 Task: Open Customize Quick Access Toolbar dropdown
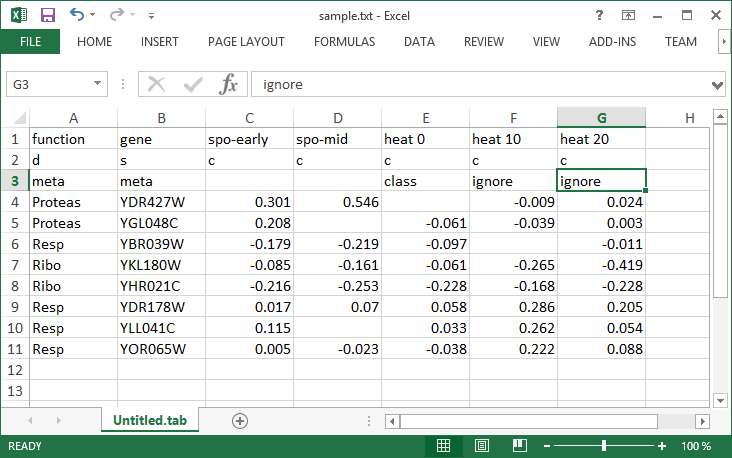[x=151, y=16]
